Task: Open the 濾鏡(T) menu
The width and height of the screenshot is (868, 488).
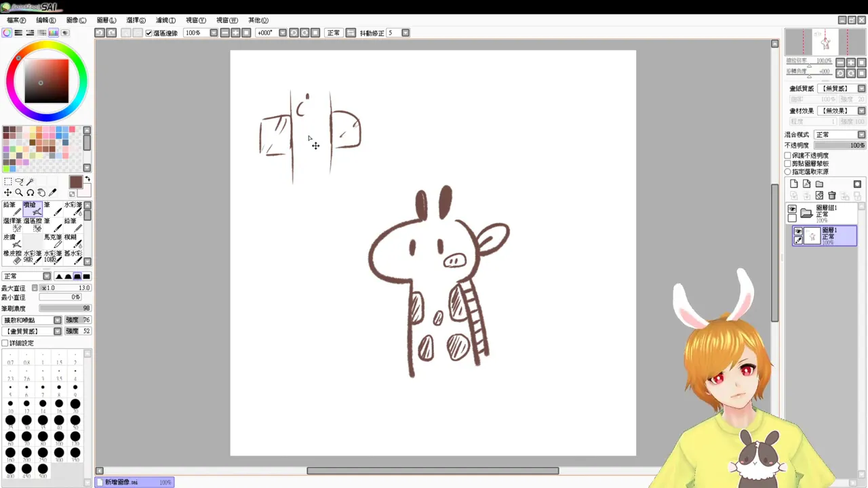Action: tap(165, 20)
